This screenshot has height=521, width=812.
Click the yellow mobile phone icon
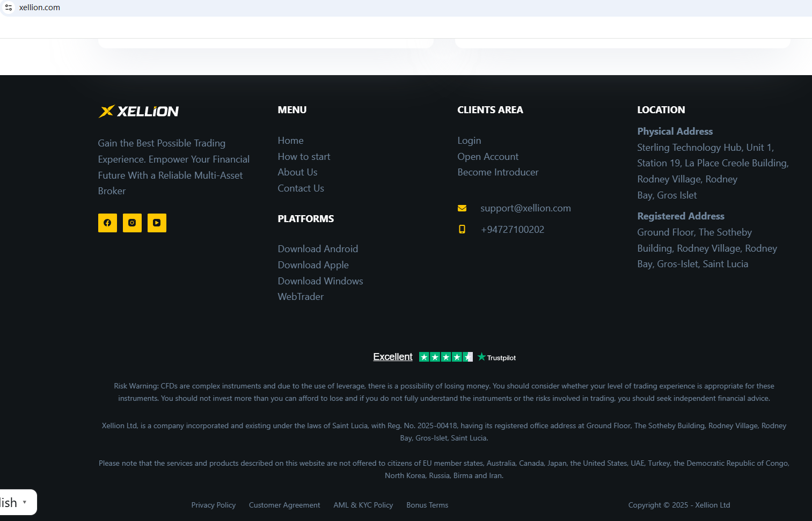click(462, 229)
